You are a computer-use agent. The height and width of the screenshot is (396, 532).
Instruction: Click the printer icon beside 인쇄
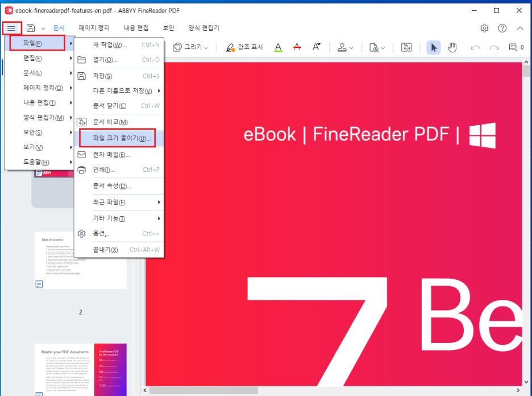(82, 170)
